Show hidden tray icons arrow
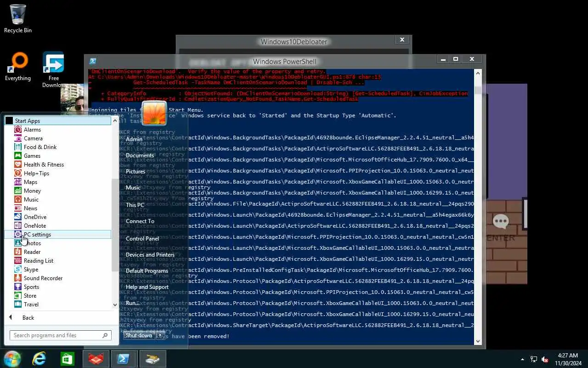 [x=522, y=359]
